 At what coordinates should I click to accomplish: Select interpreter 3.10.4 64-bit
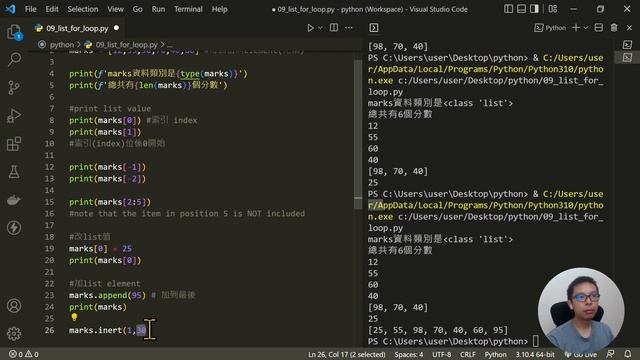tap(535, 354)
